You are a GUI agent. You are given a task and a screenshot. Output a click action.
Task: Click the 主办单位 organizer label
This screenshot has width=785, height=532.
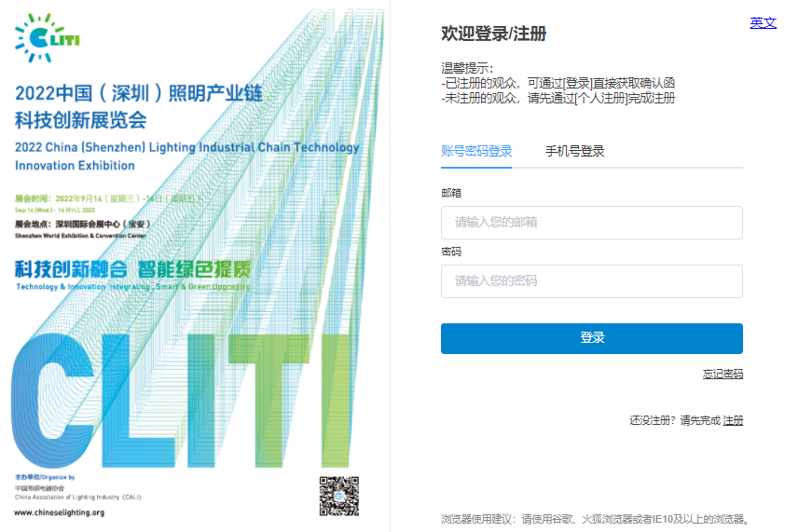(45, 477)
